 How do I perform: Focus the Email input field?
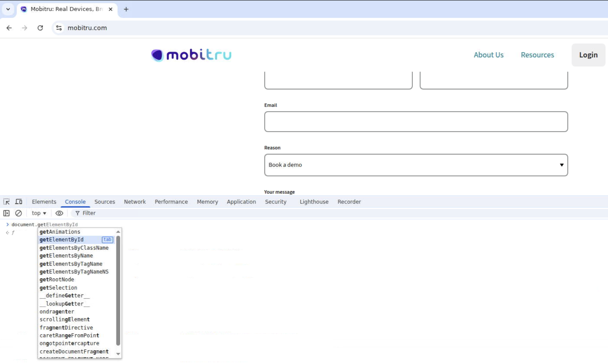[416, 122]
